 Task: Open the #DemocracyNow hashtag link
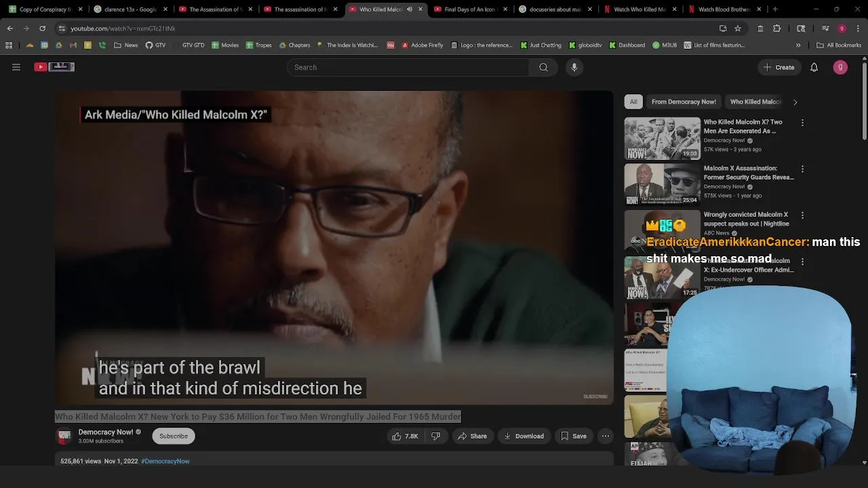165,461
